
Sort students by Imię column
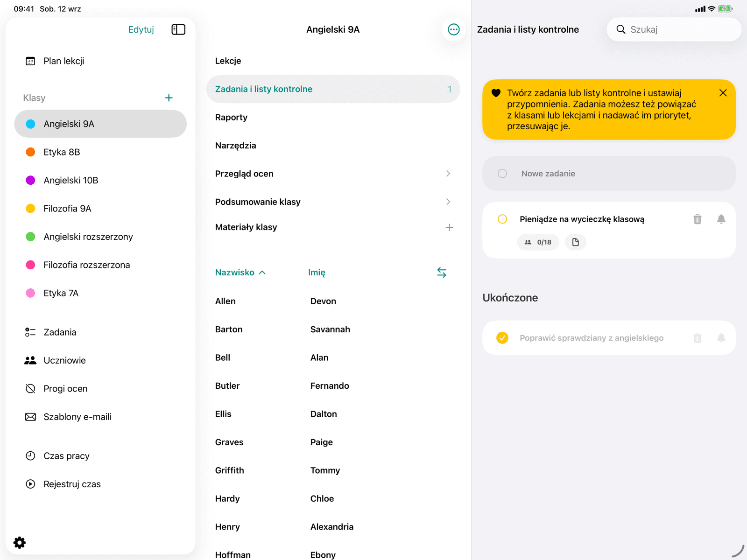[317, 273]
